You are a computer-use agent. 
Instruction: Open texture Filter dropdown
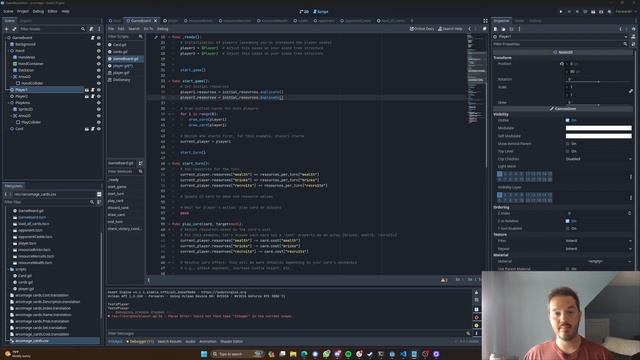(x=598, y=241)
